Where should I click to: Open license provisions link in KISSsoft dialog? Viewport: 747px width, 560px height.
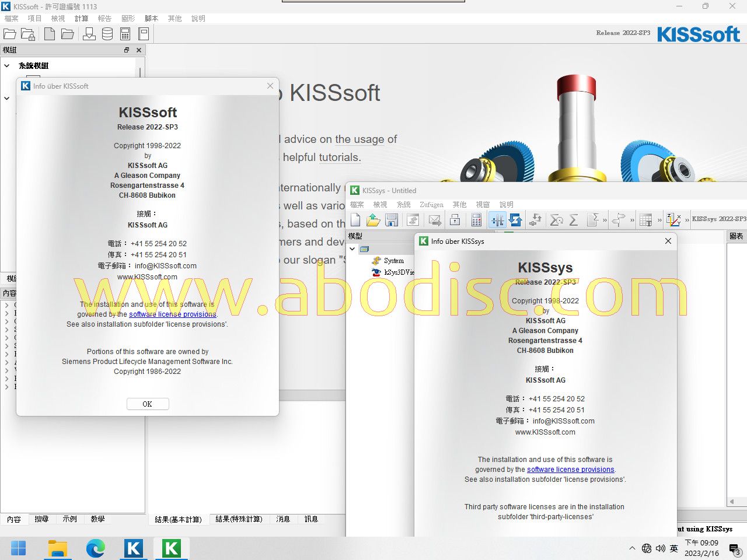[173, 314]
